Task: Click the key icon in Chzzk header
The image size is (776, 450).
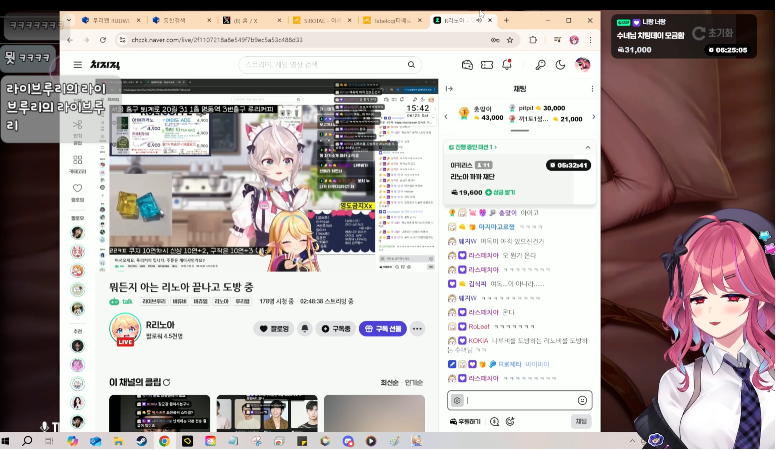Action: pyautogui.click(x=540, y=65)
